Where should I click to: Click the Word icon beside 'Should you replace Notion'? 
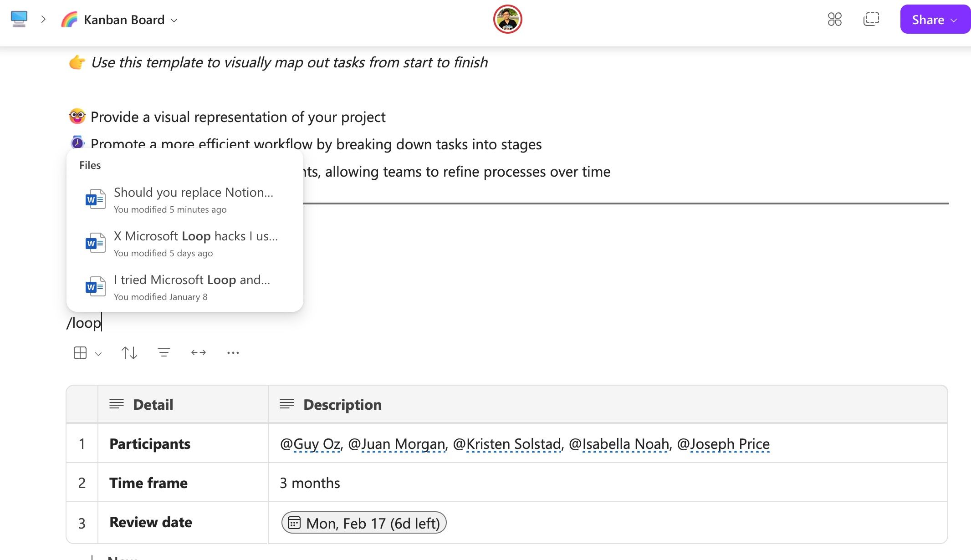pyautogui.click(x=96, y=199)
